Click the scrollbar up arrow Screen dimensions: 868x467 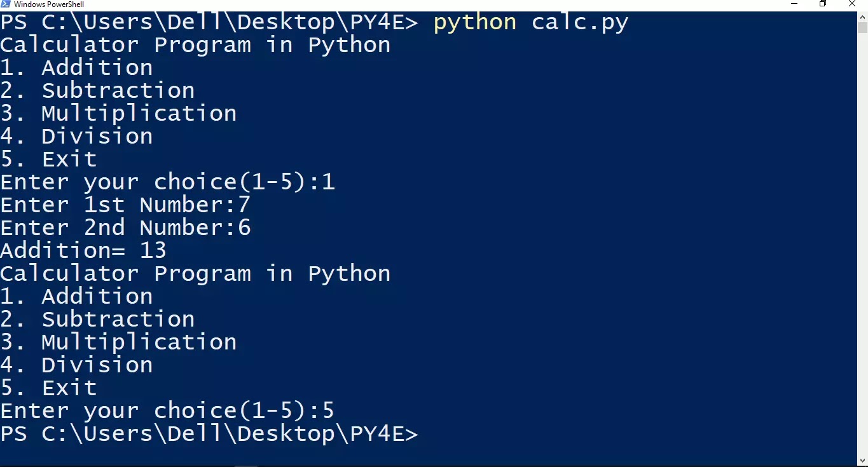(862, 17)
